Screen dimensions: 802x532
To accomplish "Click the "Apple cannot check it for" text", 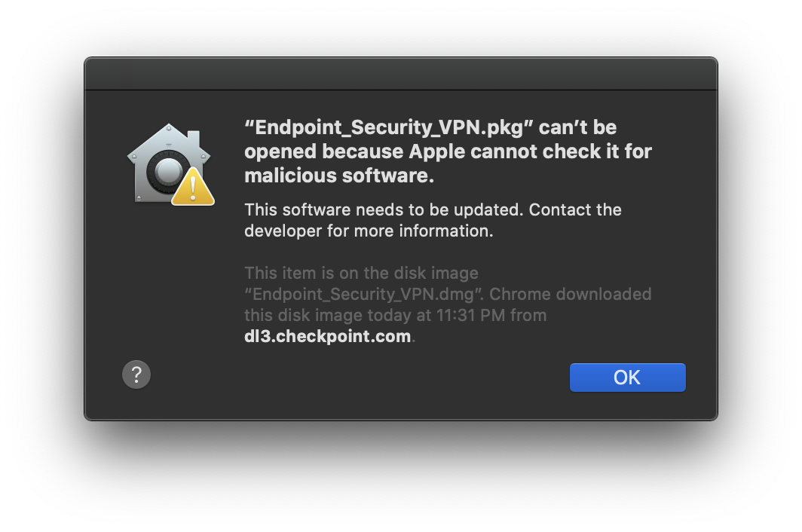I will tap(530, 151).
